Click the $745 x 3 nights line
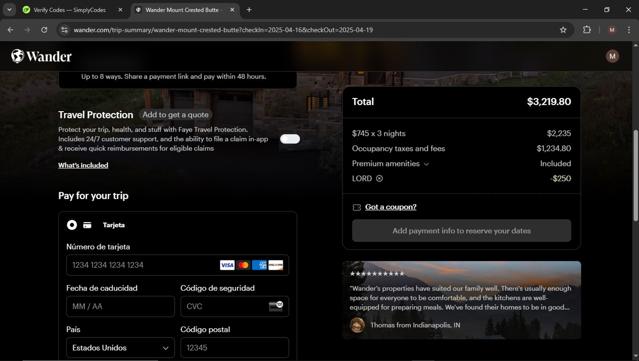Viewport: 639px width, 361px height. click(x=461, y=134)
